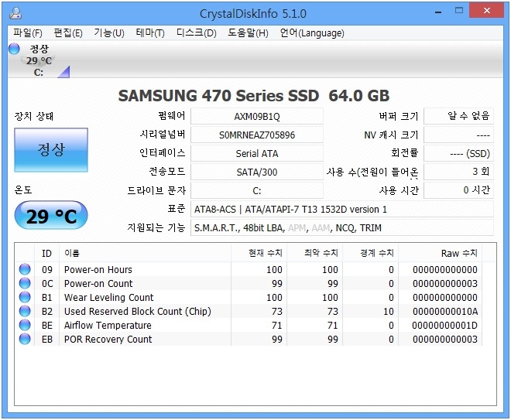The image size is (511, 420).
Task: Click threshold value 10 in B2 row
Action: click(x=389, y=312)
